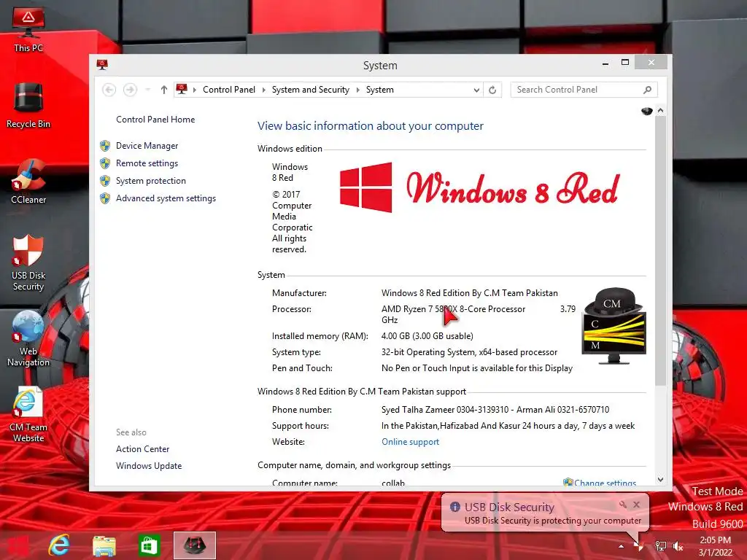The image size is (747, 560).
Task: Open Advanced system settings link
Action: 166,198
